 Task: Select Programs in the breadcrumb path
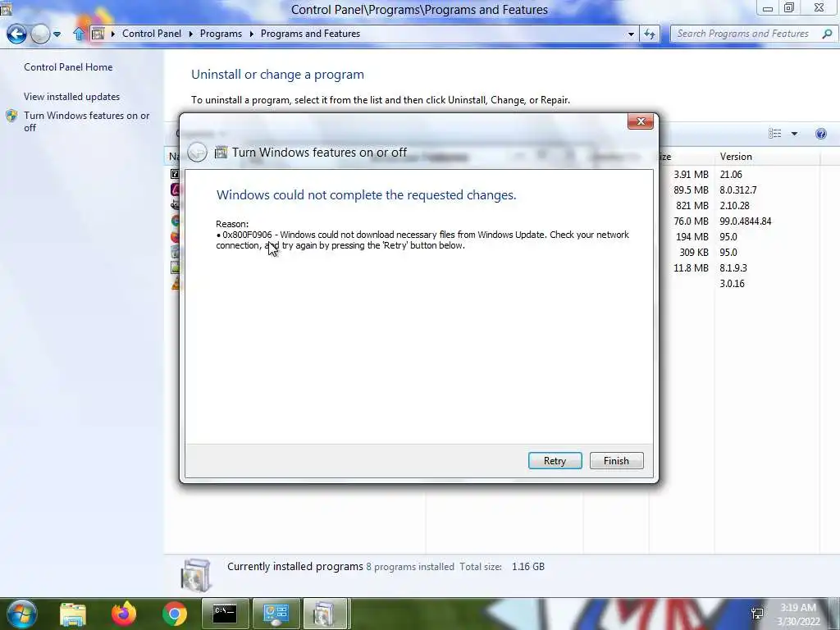(221, 33)
